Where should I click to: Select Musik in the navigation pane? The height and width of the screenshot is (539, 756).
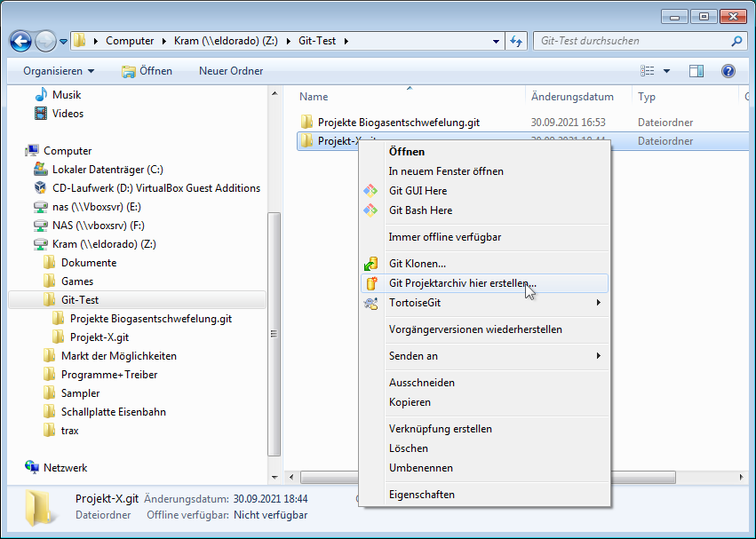click(x=67, y=95)
